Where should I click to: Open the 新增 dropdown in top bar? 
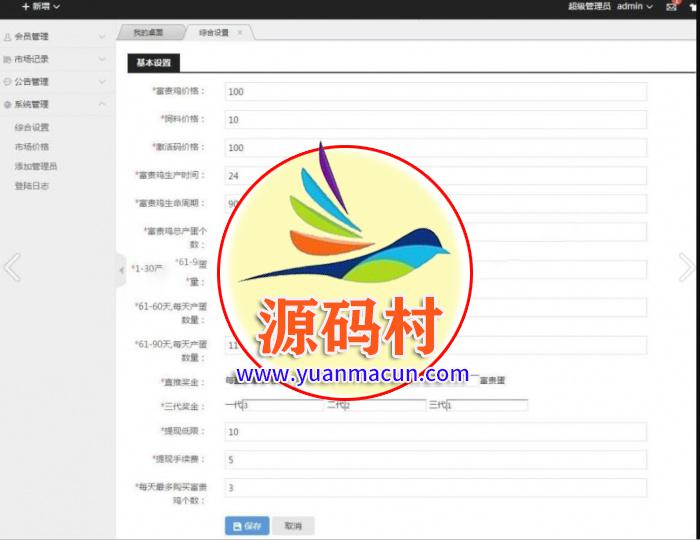click(41, 6)
